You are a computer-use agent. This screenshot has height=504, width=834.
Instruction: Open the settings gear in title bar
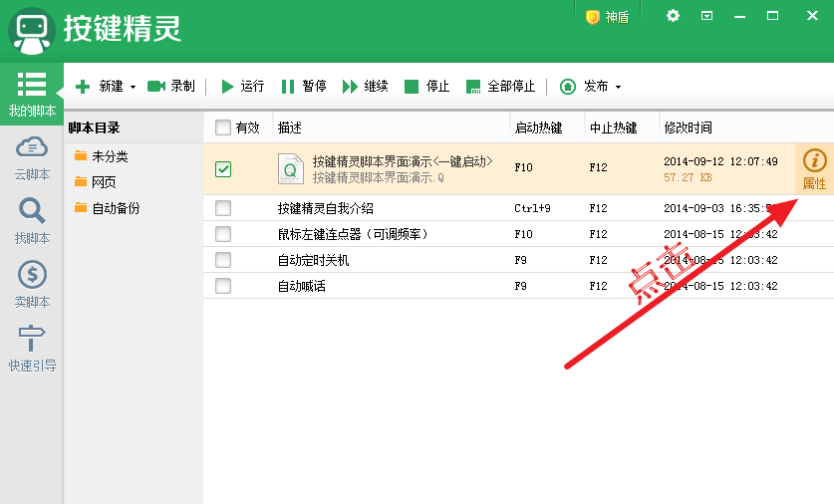[x=673, y=15]
